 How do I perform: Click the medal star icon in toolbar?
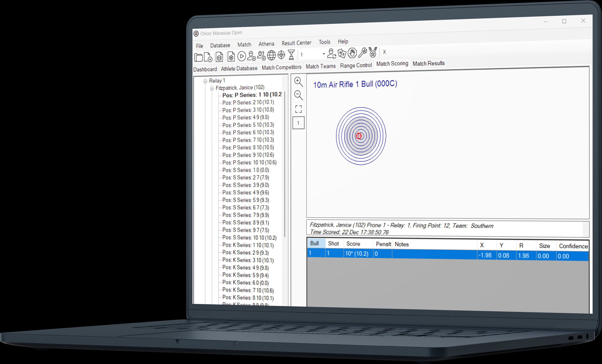tap(373, 52)
